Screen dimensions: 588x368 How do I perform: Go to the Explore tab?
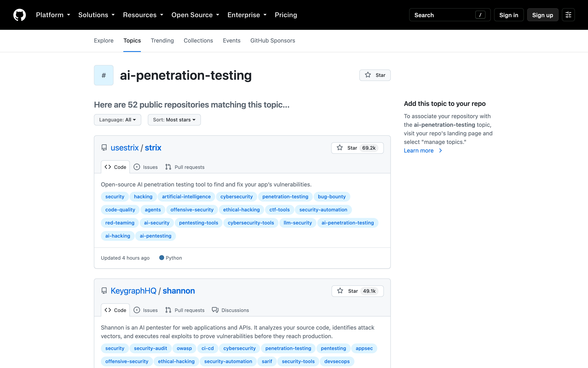coord(104,41)
